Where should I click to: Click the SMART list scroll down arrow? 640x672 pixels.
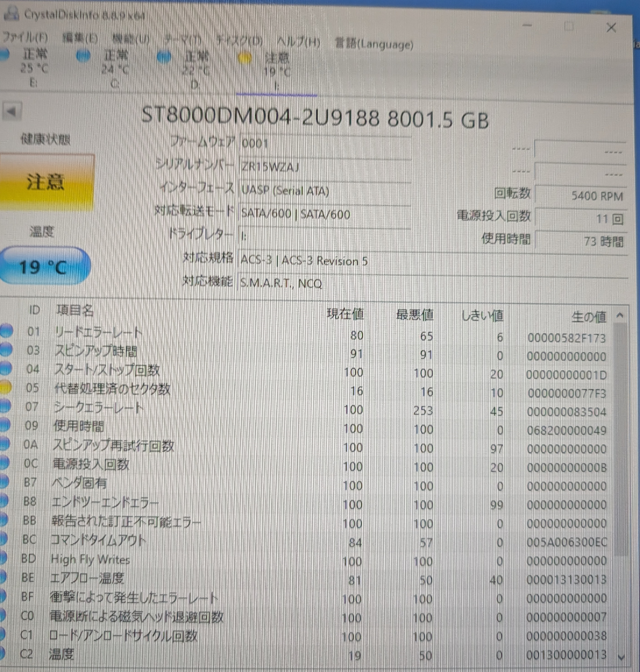coord(621,657)
